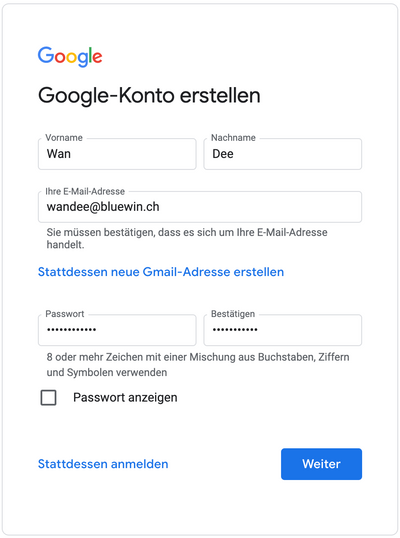Focus the Nachname field containing Dee

(x=283, y=154)
